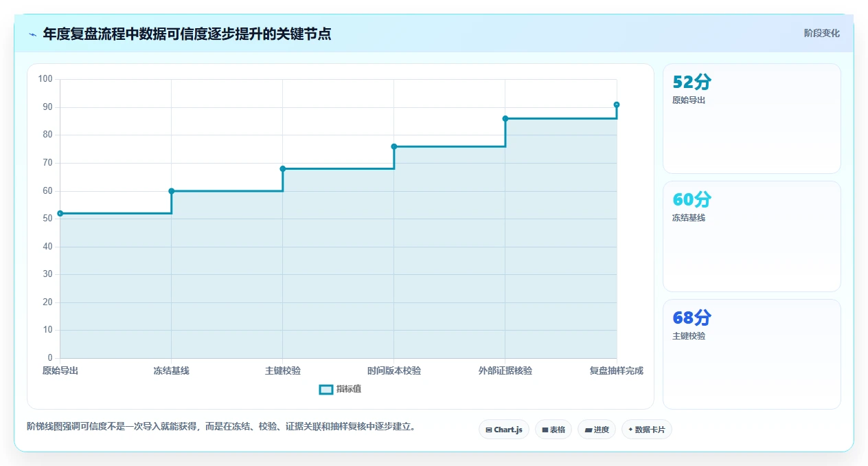Select the 表格 tag chip
The width and height of the screenshot is (868, 466).
553,430
